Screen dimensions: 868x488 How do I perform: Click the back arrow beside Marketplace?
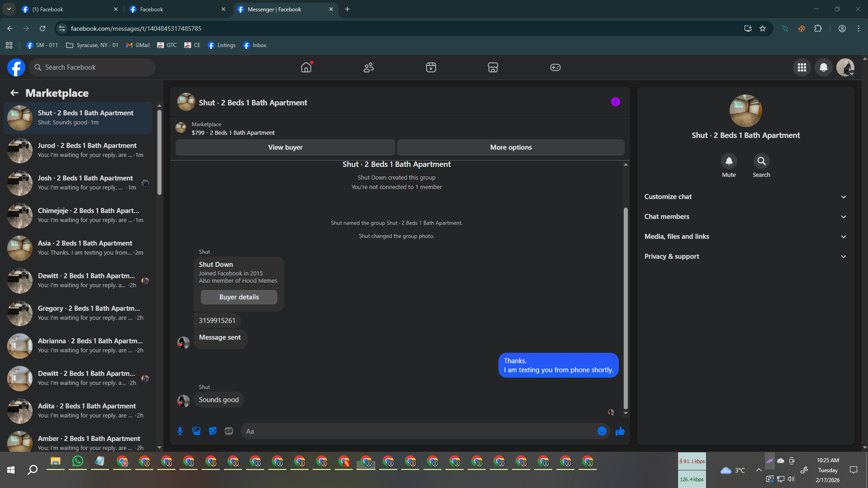click(14, 93)
